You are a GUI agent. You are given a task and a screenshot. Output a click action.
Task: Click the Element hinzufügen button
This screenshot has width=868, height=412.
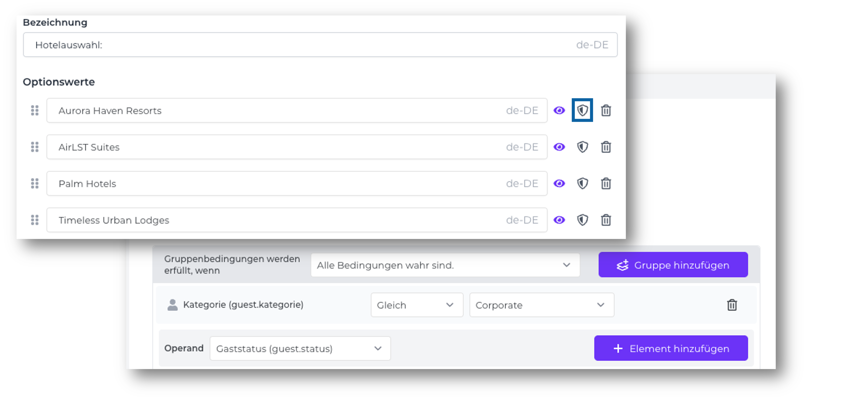coord(671,348)
